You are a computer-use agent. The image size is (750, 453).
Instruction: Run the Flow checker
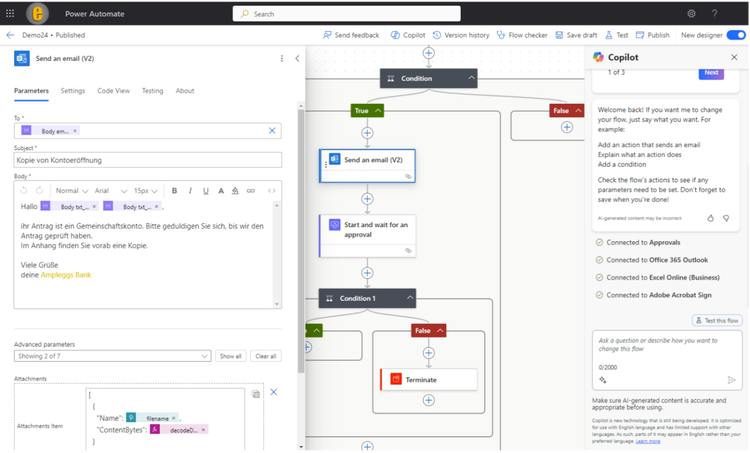[522, 35]
